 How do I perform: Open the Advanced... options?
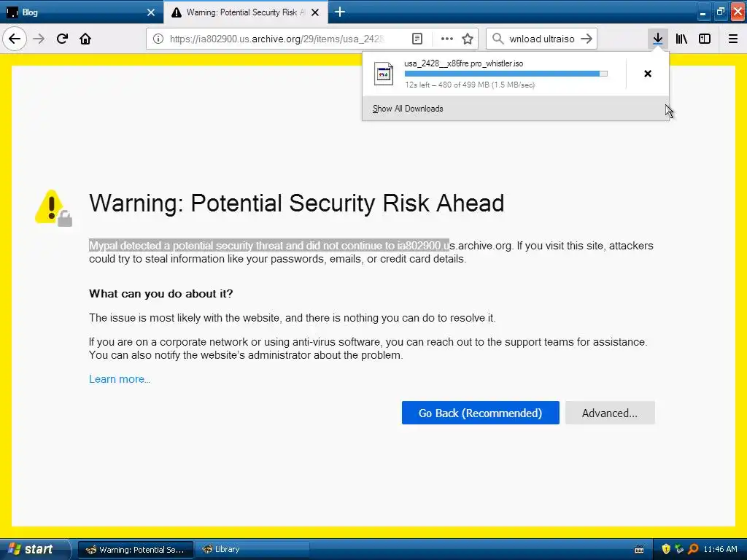coord(610,413)
